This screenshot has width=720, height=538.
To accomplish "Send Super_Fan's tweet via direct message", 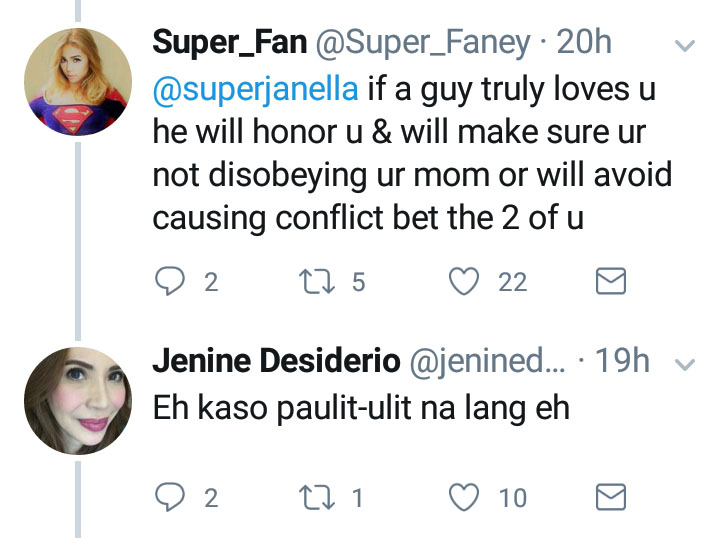I will 610,283.
